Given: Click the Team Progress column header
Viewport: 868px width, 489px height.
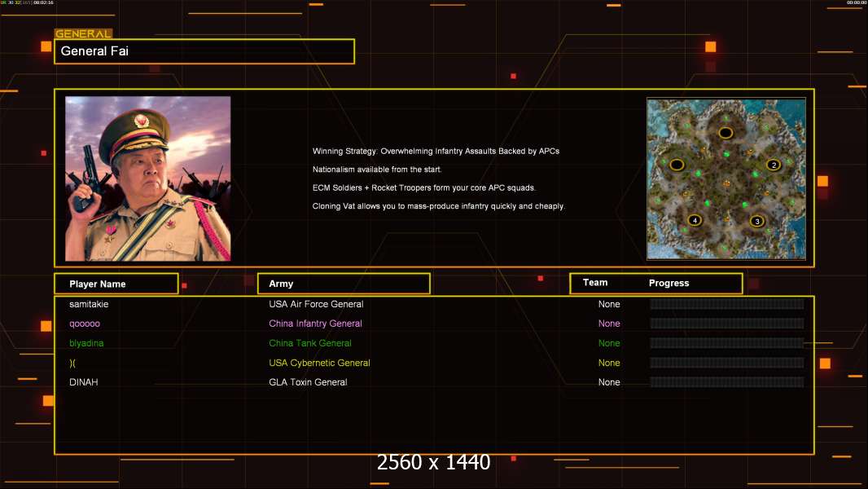Looking at the screenshot, I should (655, 283).
